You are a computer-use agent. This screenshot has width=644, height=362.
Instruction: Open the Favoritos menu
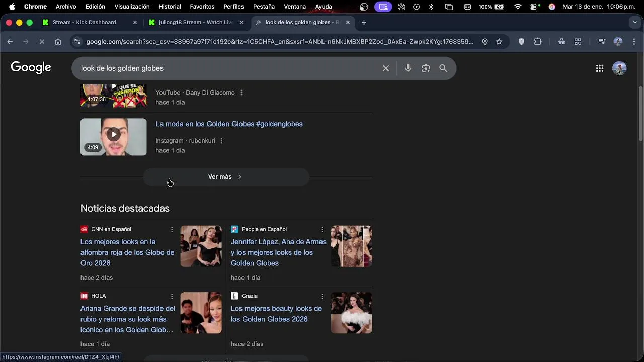[202, 7]
